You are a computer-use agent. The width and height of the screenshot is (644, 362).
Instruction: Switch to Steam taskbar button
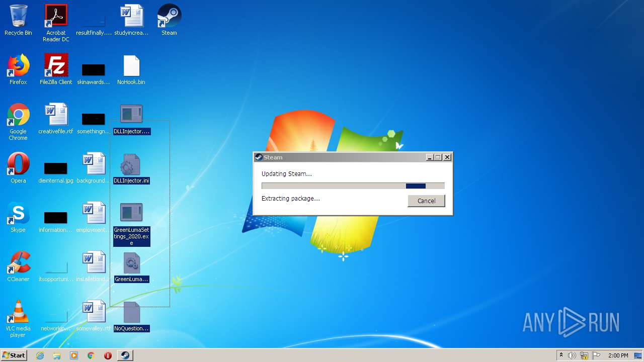(x=125, y=355)
